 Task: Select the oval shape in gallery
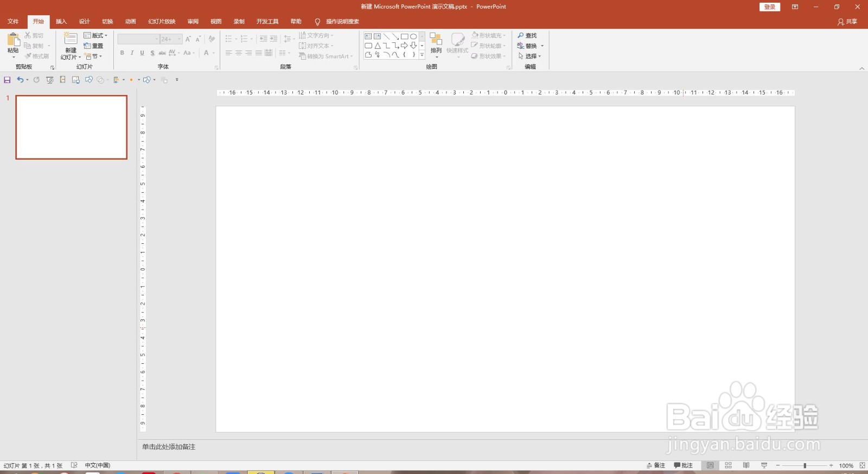[x=413, y=36]
